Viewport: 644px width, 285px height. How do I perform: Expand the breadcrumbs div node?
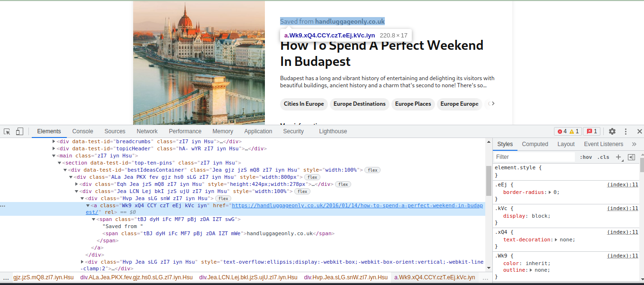coord(54,141)
